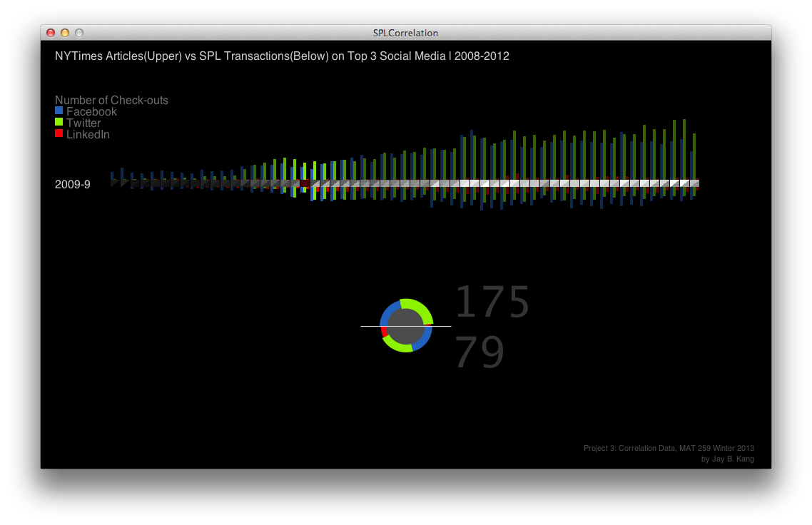
Task: Click the first timeline cell at the far left
Action: 115,183
